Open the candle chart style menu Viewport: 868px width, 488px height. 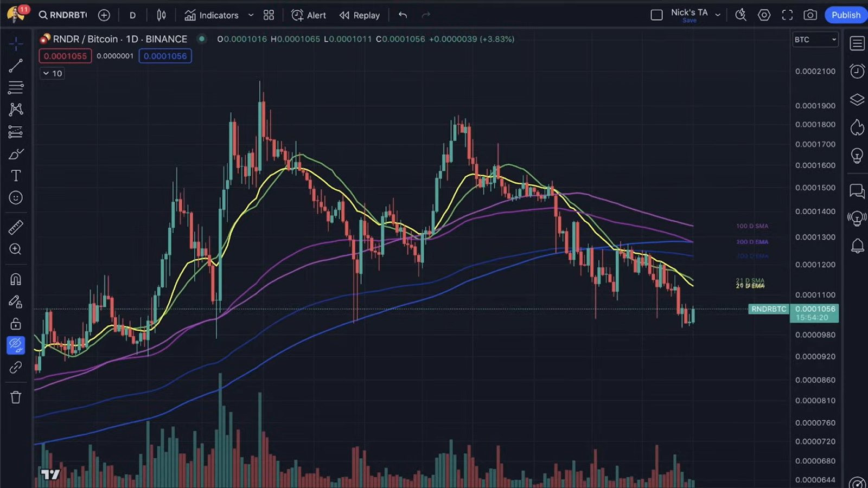pyautogui.click(x=161, y=15)
